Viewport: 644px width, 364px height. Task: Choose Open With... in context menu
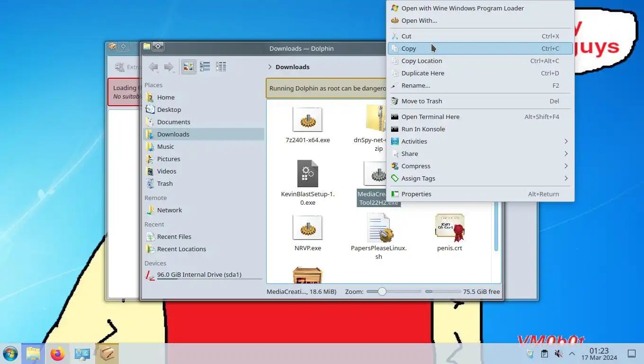click(480, 20)
